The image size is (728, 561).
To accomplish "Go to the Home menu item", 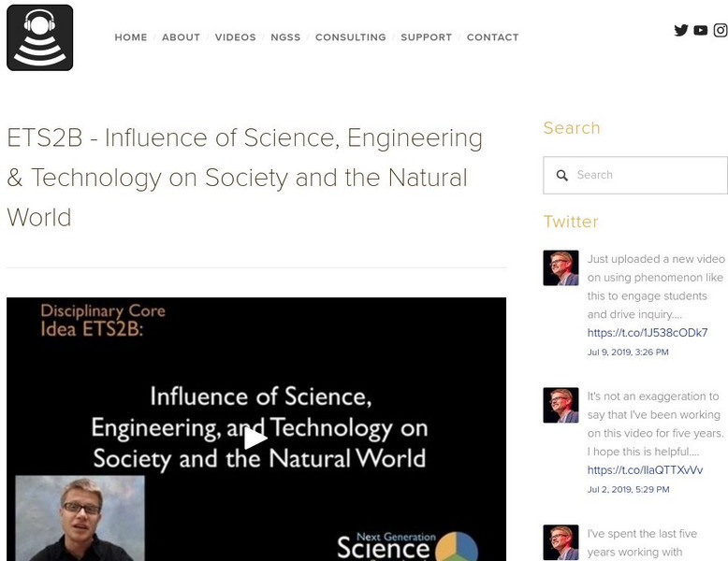I will coord(131,37).
